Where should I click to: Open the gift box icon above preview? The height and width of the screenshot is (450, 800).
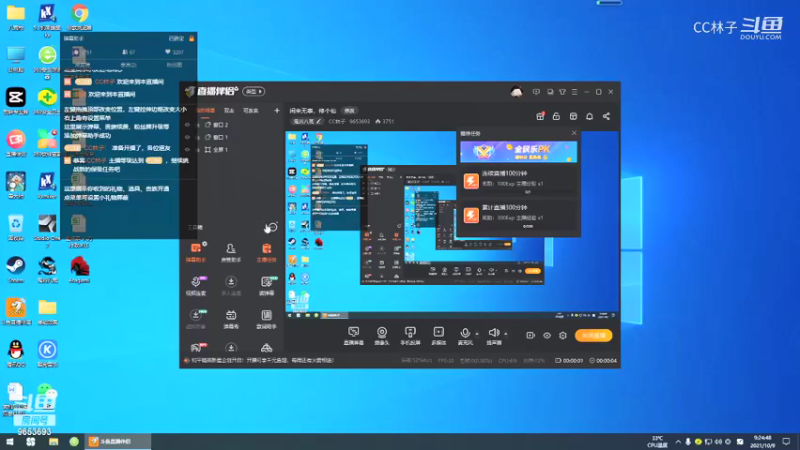click(540, 116)
